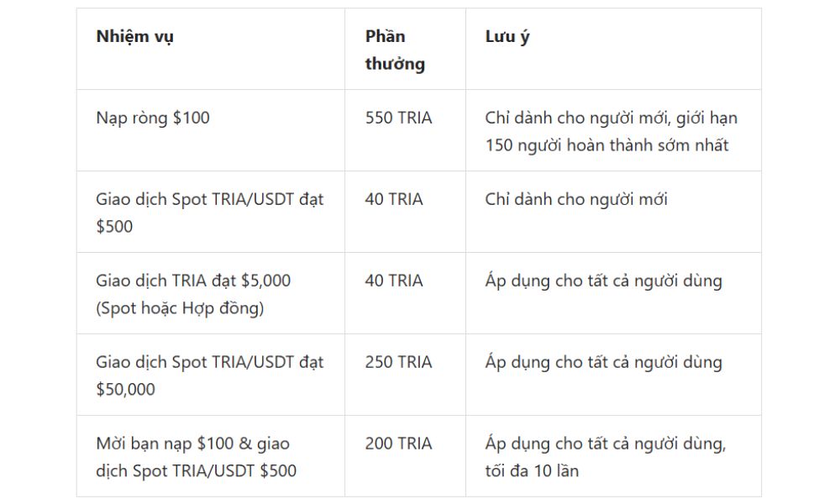
Task: Click the 250 TRIA reward cell
Action: (x=398, y=362)
